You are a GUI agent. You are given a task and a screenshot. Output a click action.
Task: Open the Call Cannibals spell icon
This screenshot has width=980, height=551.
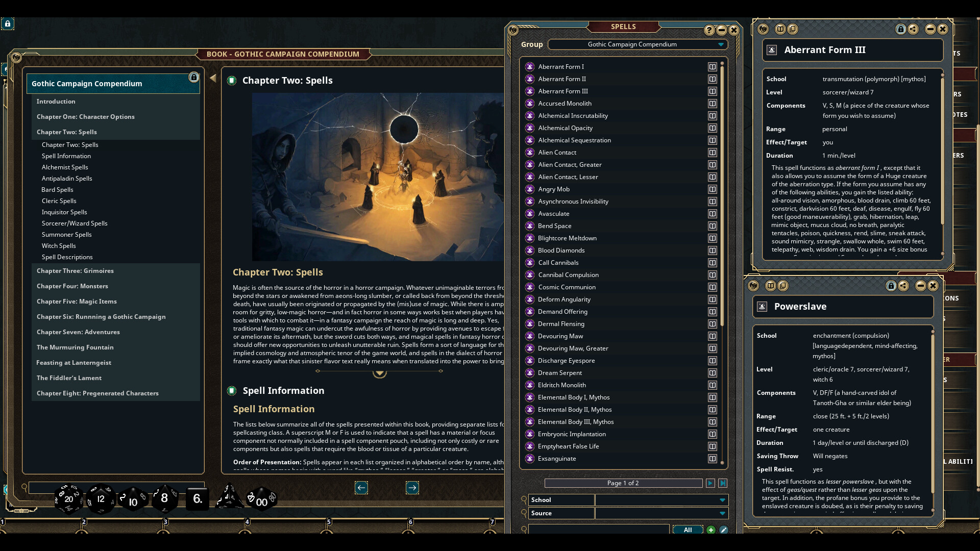(x=530, y=263)
